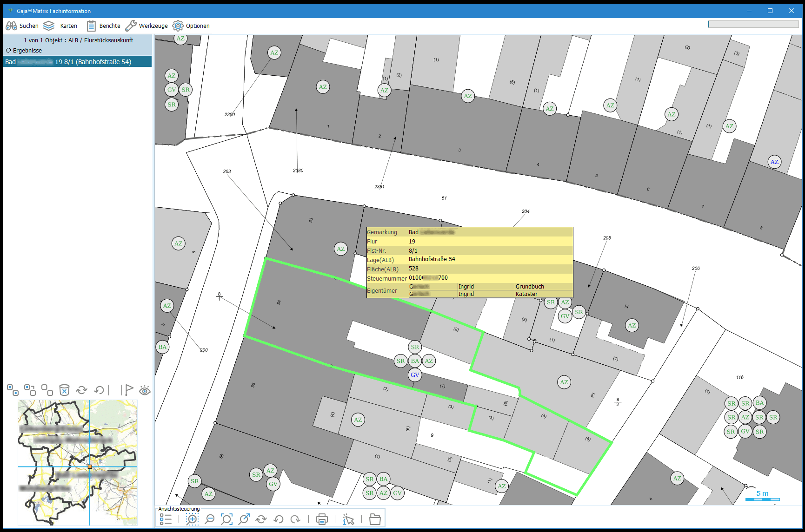
Task: Print the map with printer icon
Action: pyautogui.click(x=322, y=519)
